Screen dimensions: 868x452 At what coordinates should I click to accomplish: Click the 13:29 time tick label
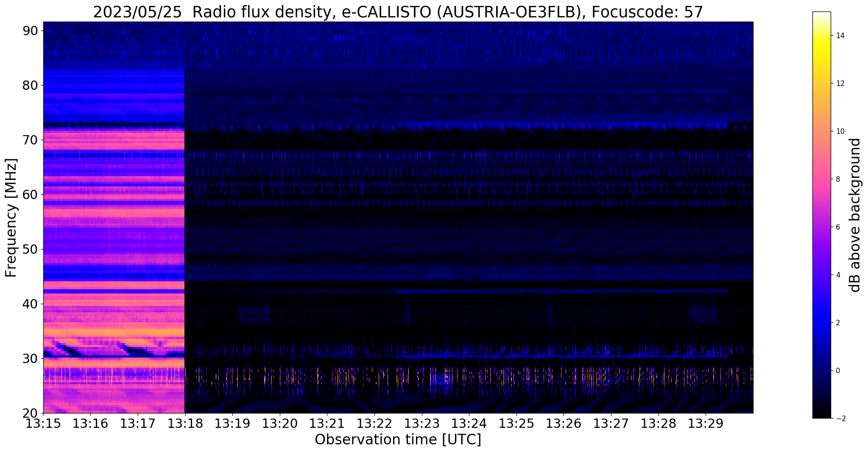tap(706, 424)
